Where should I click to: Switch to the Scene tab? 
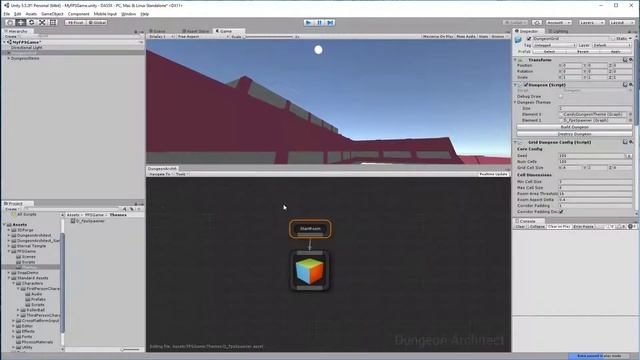coord(158,31)
